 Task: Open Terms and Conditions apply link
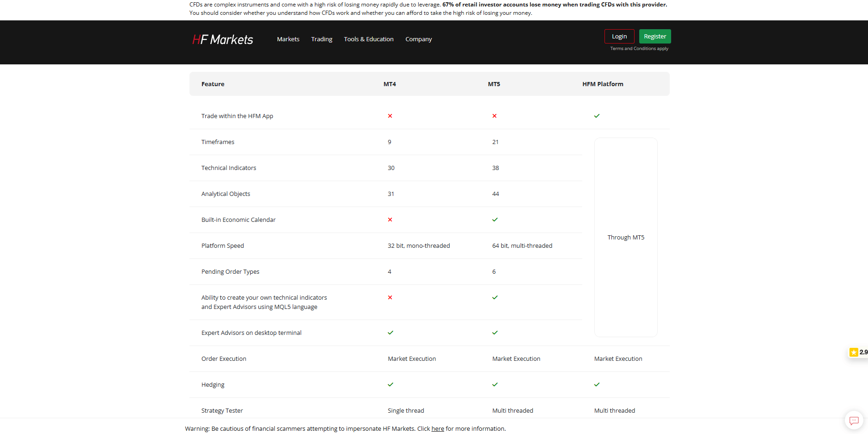tap(639, 49)
